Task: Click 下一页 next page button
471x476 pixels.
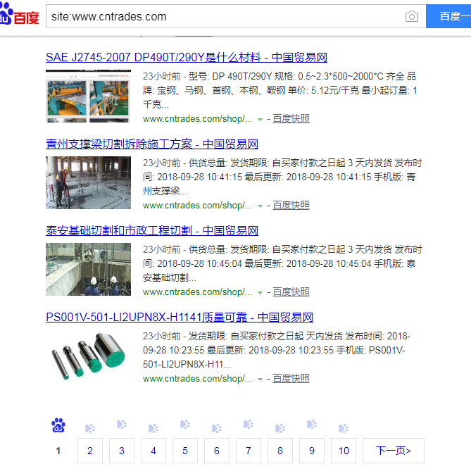Action: point(393,451)
